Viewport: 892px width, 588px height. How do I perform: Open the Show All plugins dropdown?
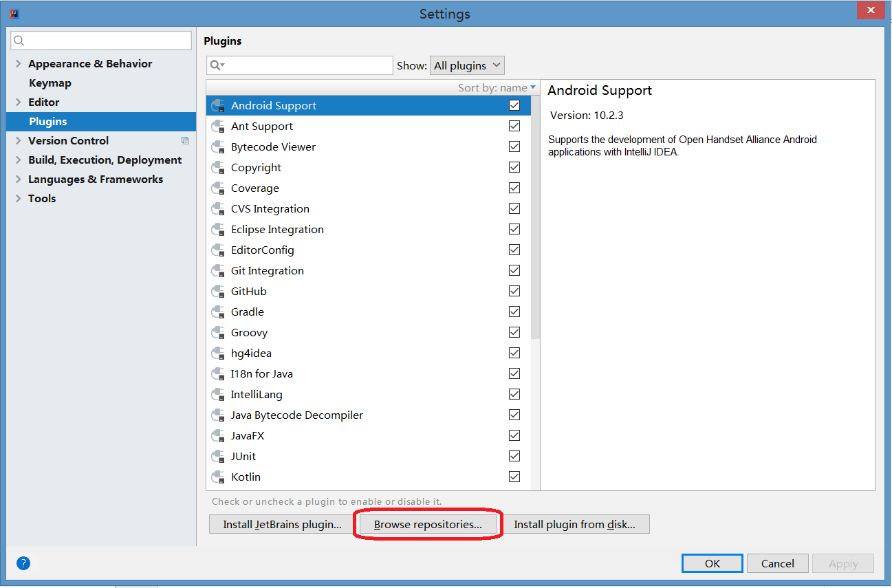point(467,65)
